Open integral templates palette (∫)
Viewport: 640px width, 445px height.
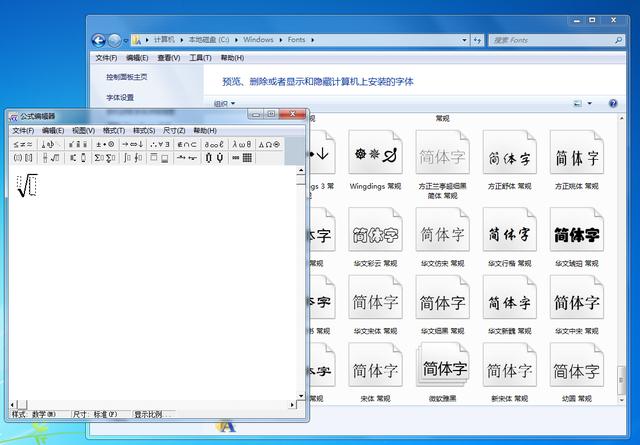[133, 158]
